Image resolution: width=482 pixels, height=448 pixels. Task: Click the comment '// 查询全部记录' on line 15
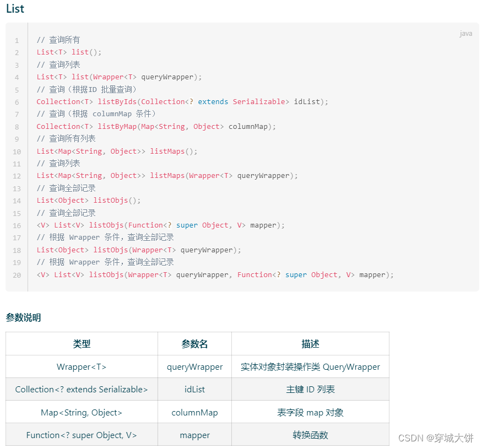coord(66,213)
